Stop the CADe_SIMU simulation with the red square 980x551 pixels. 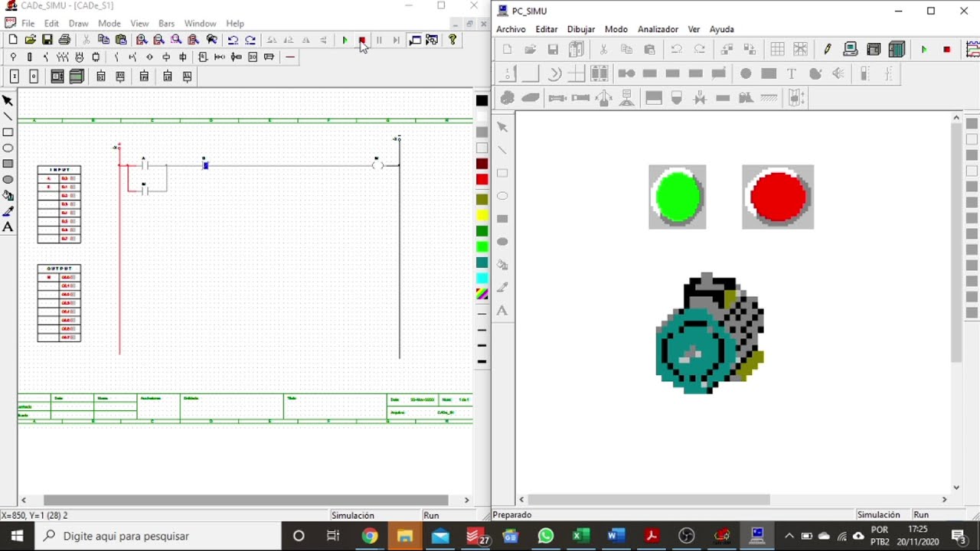[x=362, y=40]
